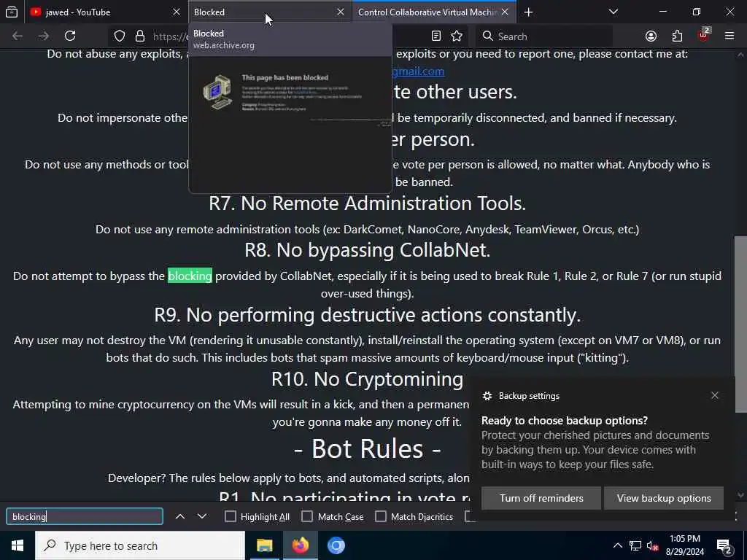Screen dimensions: 747x560
Task: Open the Firefox application menu
Action: point(729,36)
